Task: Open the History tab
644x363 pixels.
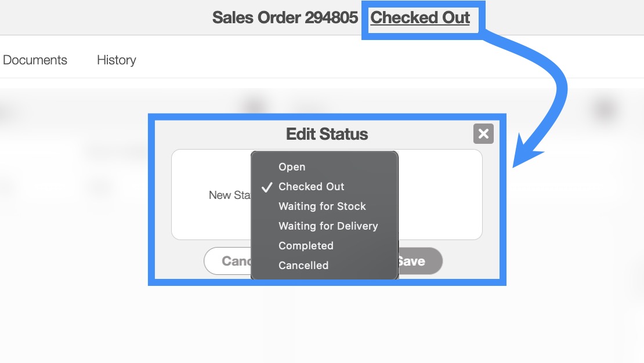Action: (x=116, y=60)
